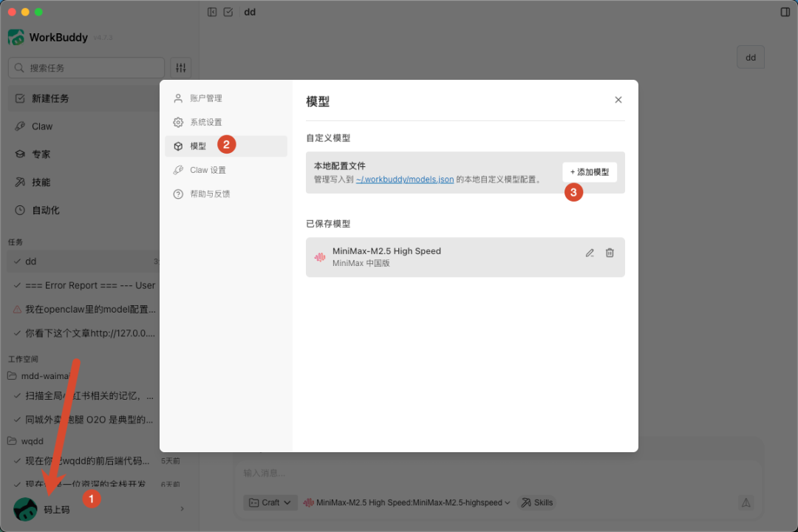Open the ~/.workbuddy/models.json link
Image resolution: width=798 pixels, height=532 pixels.
tap(405, 179)
